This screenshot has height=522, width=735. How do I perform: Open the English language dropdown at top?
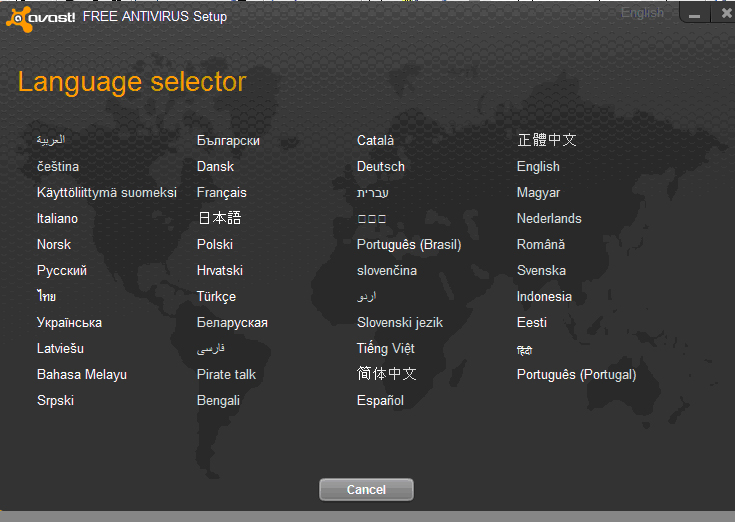642,13
